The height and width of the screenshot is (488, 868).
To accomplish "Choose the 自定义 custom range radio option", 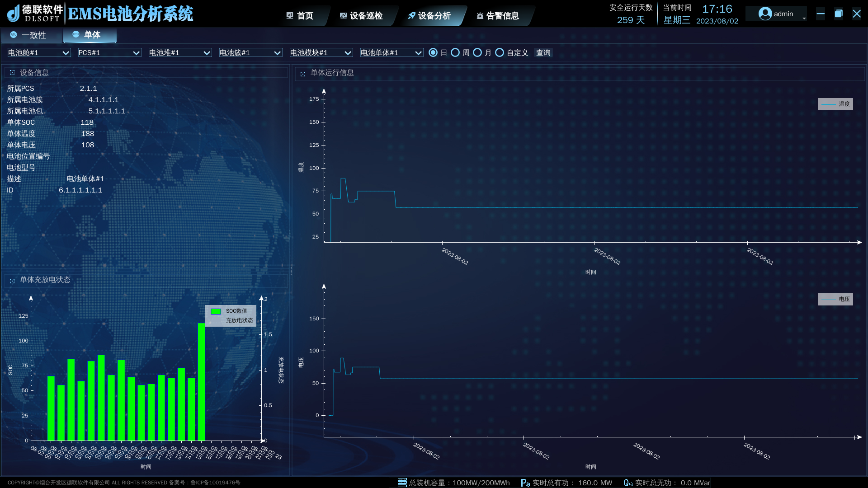I will (500, 53).
